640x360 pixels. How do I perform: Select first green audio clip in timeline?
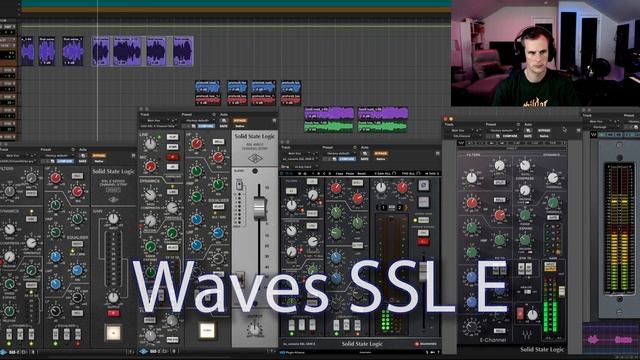[329, 126]
